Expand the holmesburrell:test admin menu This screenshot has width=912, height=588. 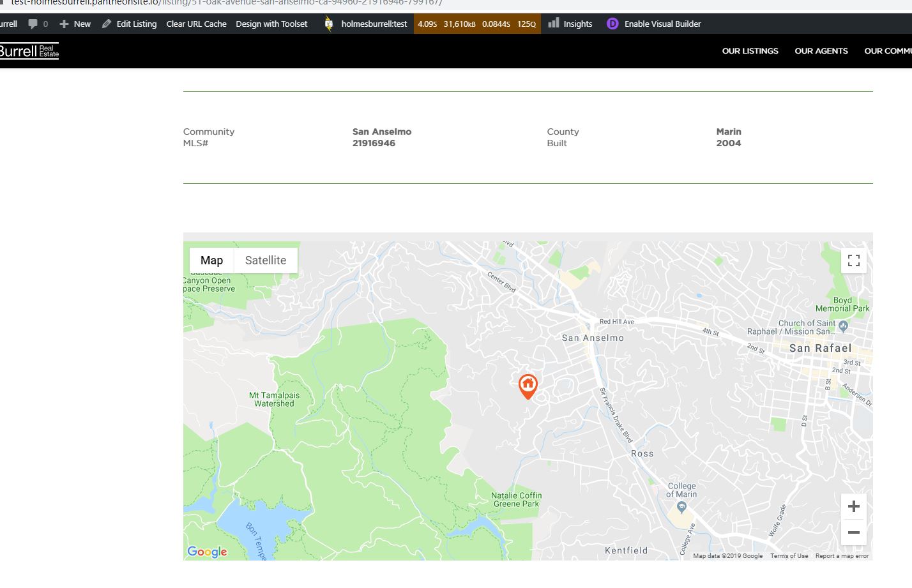pos(373,24)
